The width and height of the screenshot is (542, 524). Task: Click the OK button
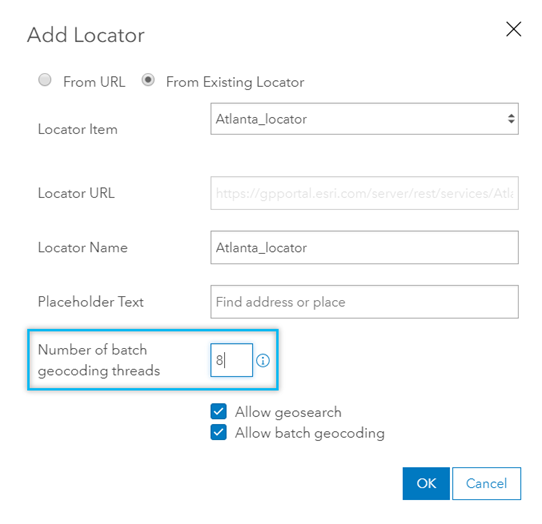(426, 483)
